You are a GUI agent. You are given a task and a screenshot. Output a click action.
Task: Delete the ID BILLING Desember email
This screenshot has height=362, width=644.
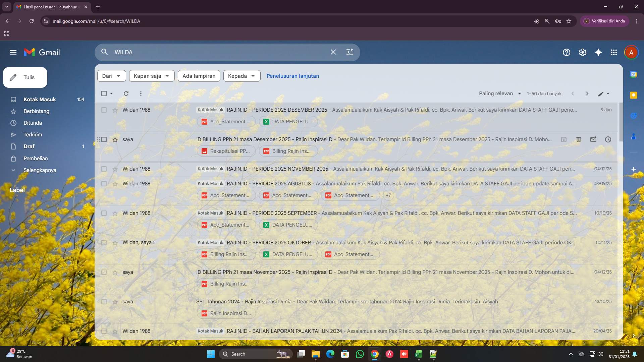tap(578, 139)
